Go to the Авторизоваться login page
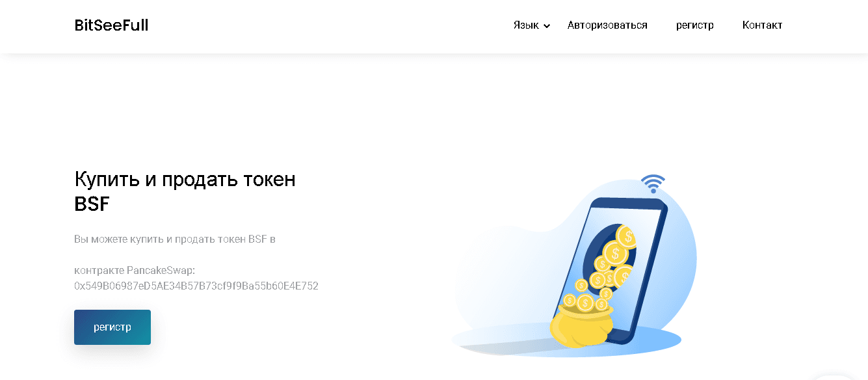Viewport: 868px width, 380px height. click(x=607, y=25)
